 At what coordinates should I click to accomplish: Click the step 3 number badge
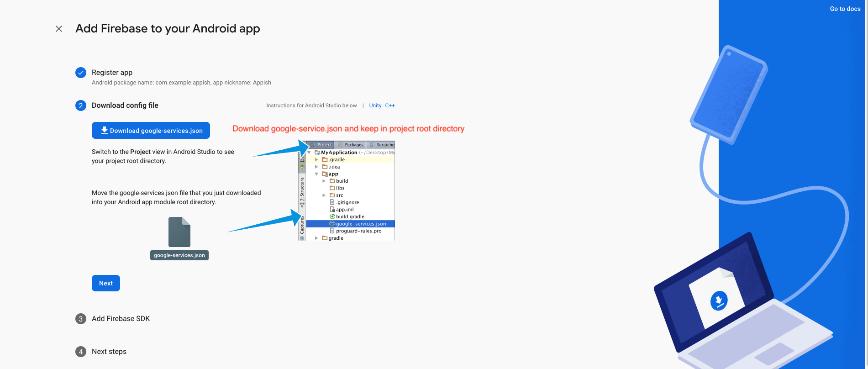pos(81,319)
